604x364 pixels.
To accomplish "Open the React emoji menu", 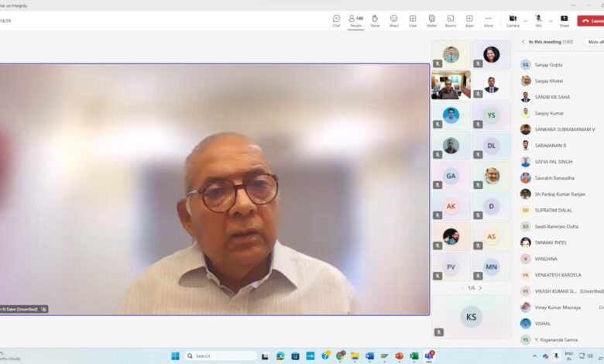I will (393, 19).
